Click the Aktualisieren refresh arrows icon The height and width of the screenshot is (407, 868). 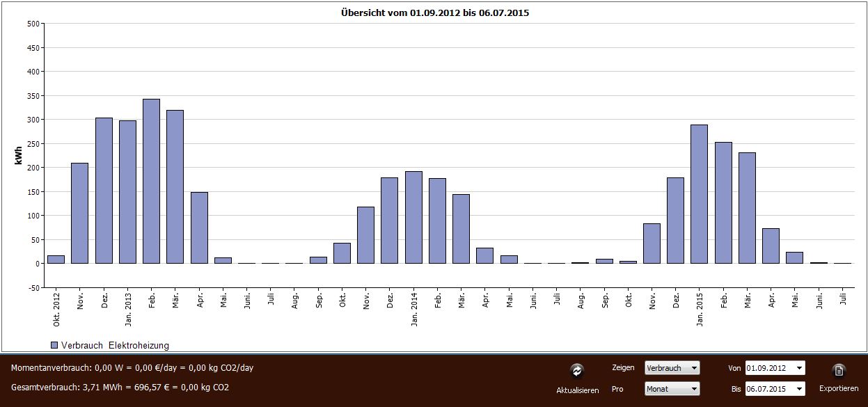(x=577, y=371)
